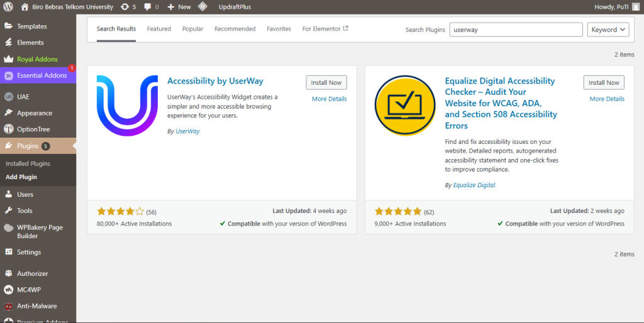The width and height of the screenshot is (644, 323).
Task: Open comments bubble icon
Action: pyautogui.click(x=147, y=6)
